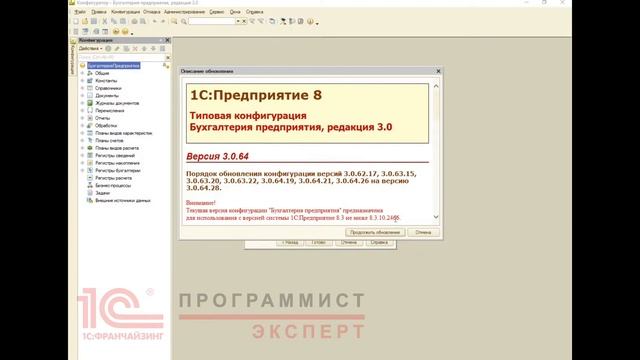Open the Правка menu
Screen dimensions: 640x360
99,12
